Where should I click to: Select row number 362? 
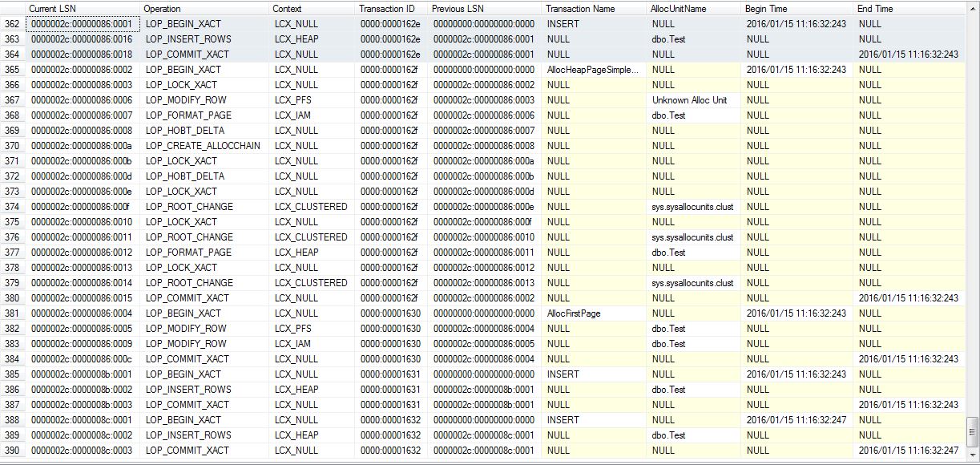11,24
